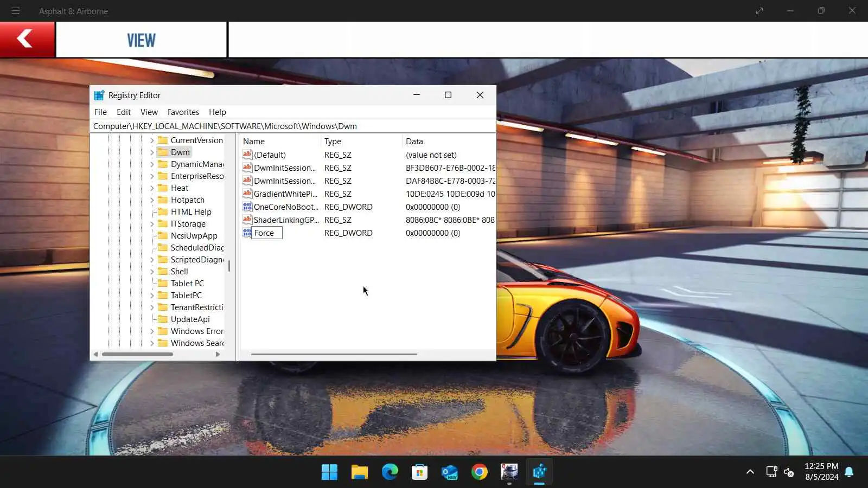
Task: Expand the Shell key
Action: tap(152, 272)
